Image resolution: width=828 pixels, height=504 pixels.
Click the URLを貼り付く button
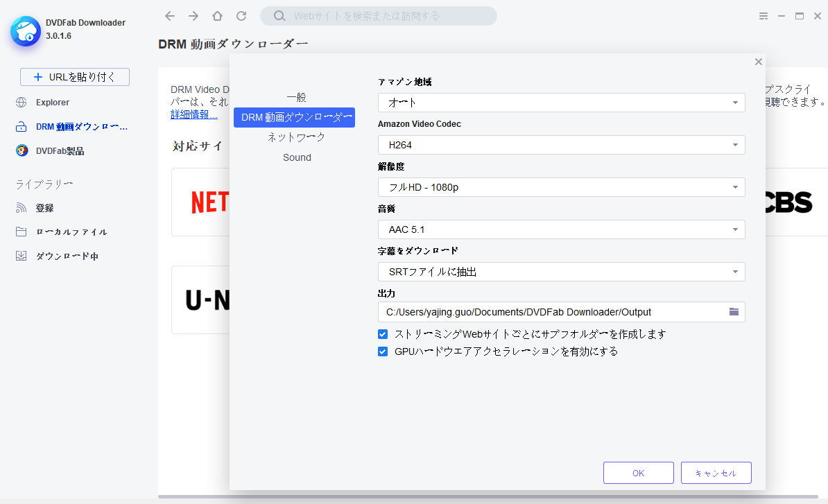pos(74,77)
